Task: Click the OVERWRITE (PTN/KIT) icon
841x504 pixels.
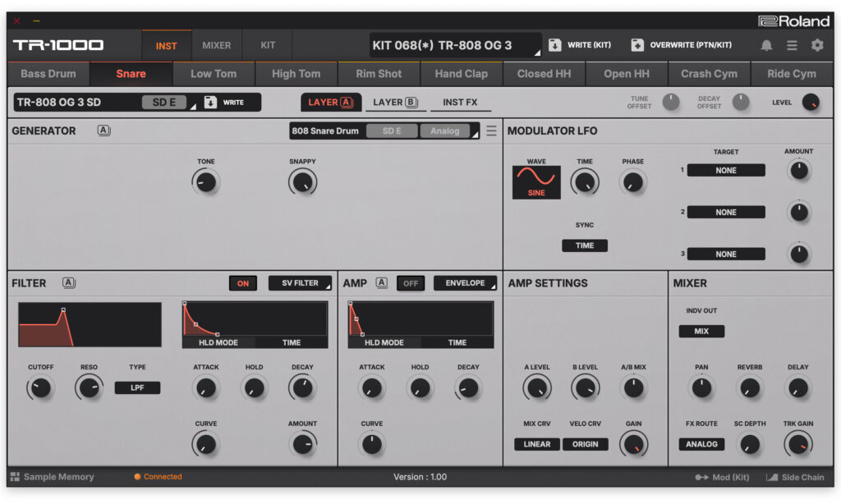Action: [x=637, y=45]
